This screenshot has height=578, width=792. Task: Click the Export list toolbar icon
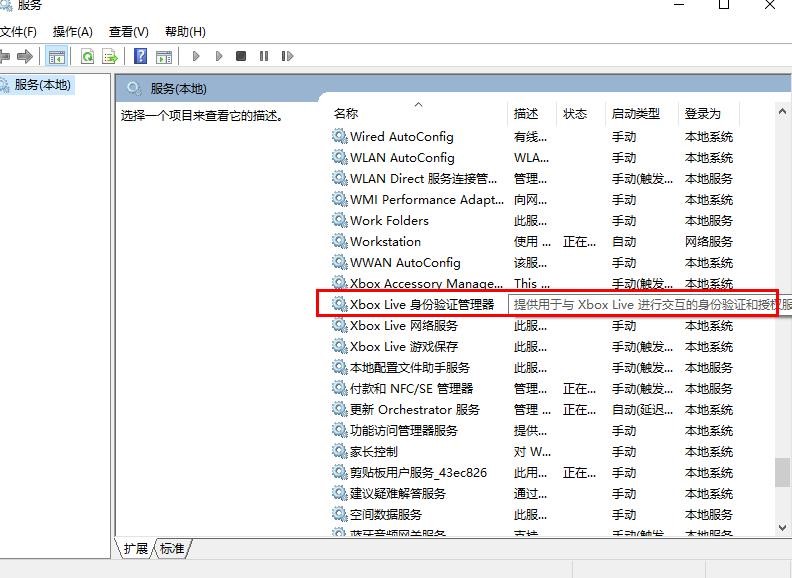click(110, 57)
